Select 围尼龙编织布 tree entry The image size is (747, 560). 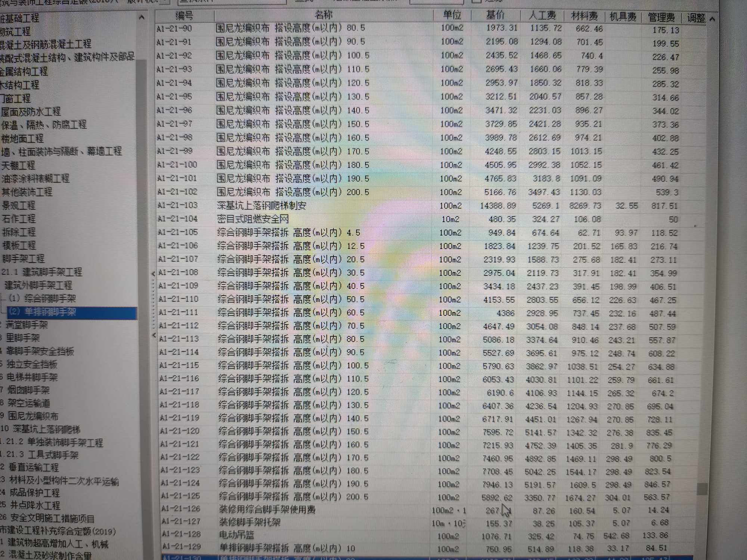pyautogui.click(x=34, y=416)
